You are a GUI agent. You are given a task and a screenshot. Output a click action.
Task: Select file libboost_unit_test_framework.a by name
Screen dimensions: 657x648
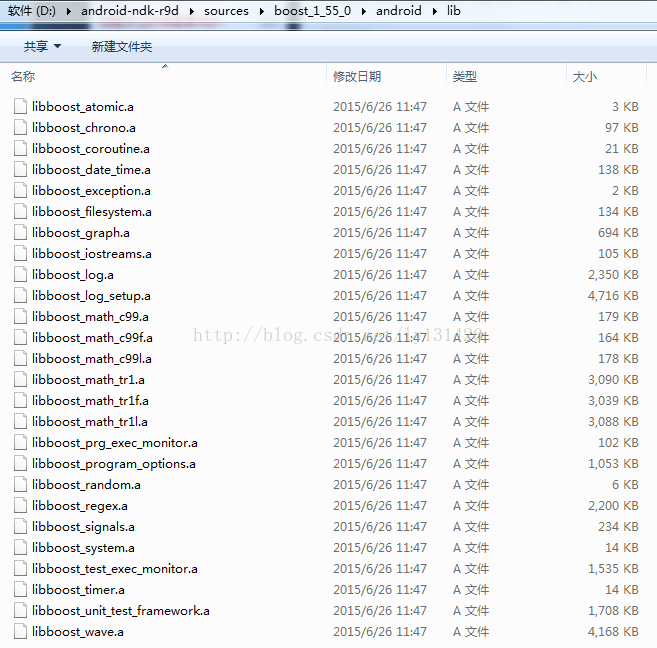(121, 611)
